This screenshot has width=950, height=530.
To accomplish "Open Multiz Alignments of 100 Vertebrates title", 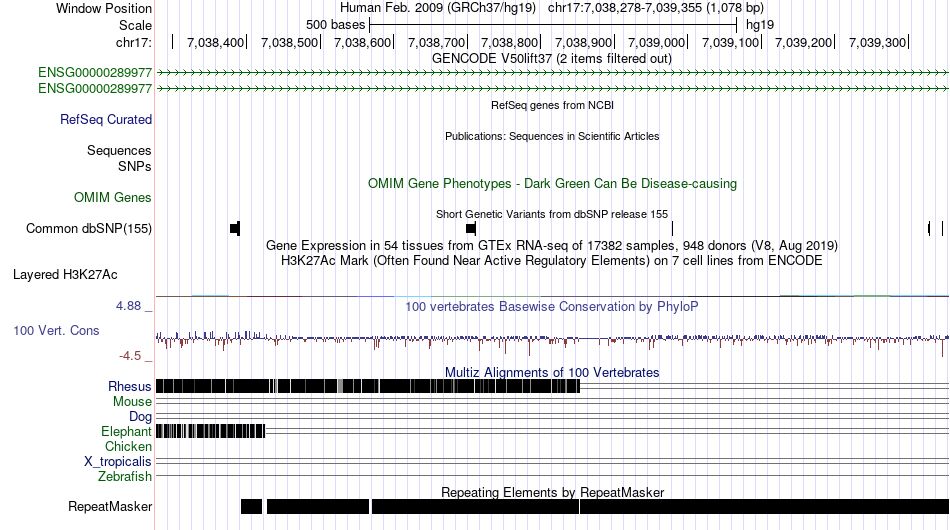I will pos(552,373).
